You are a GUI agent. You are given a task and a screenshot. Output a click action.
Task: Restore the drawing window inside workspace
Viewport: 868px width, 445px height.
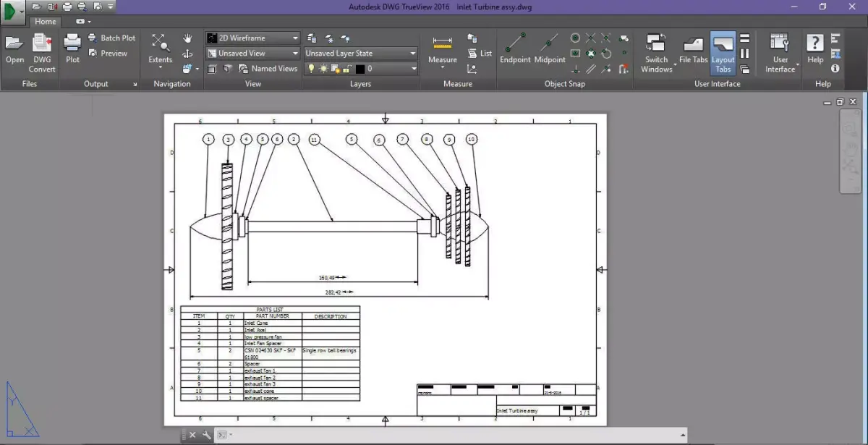point(839,103)
